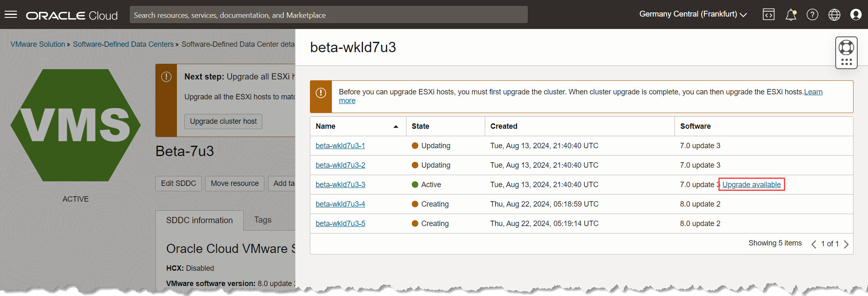The image size is (868, 296).
Task: Click the Upgrade available link
Action: point(752,185)
